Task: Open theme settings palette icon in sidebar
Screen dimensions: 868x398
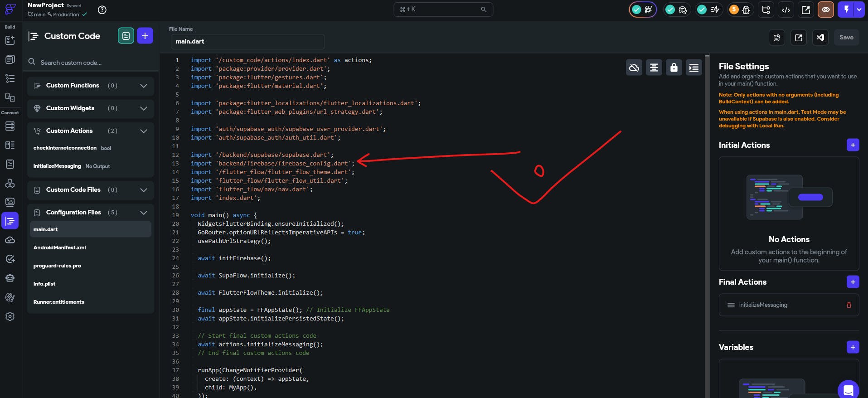Action: (10, 297)
